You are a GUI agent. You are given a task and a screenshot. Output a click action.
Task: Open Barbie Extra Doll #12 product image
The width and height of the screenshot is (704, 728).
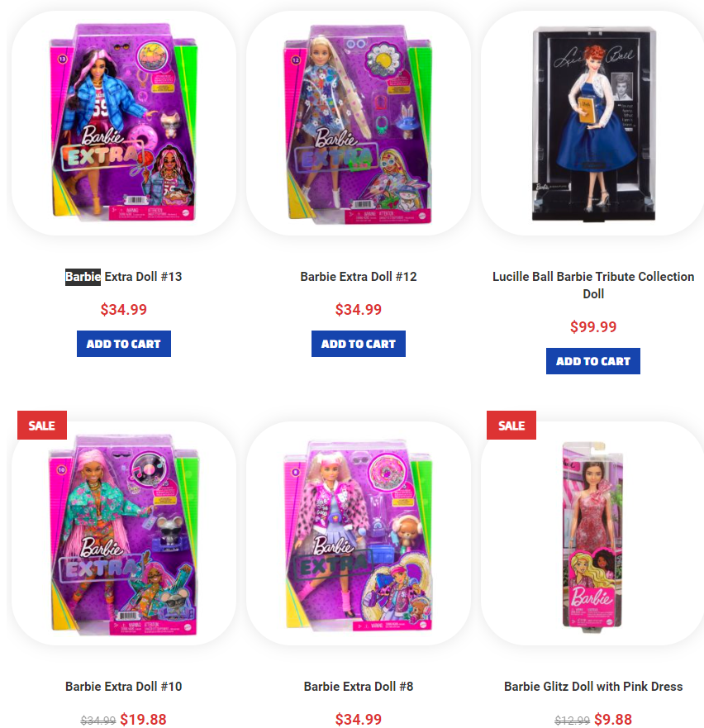click(358, 123)
